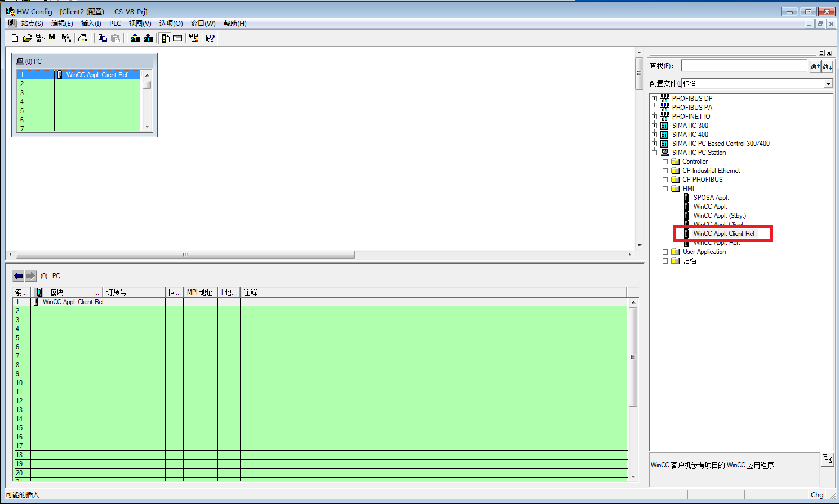Click the 注释 column header

coord(433,292)
